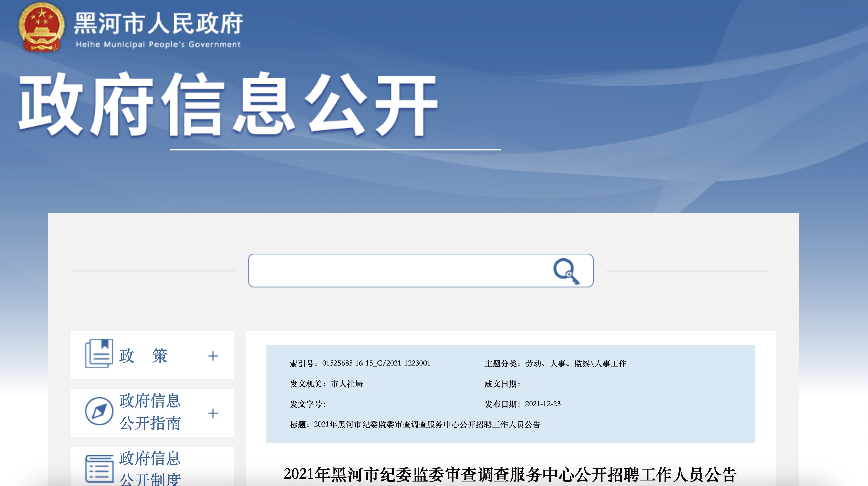Click the compass icon for 政府信息公开指南

pos(99,411)
